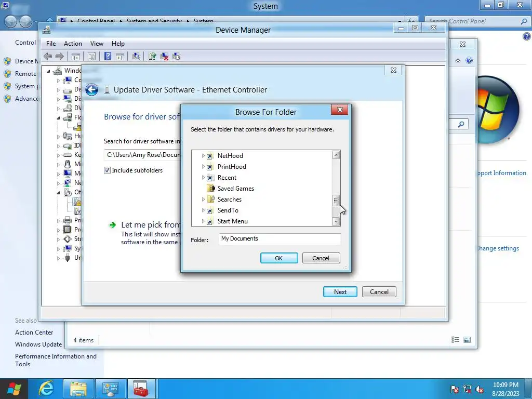The image size is (532, 399).
Task: Click the Change settings link
Action: pyautogui.click(x=498, y=248)
